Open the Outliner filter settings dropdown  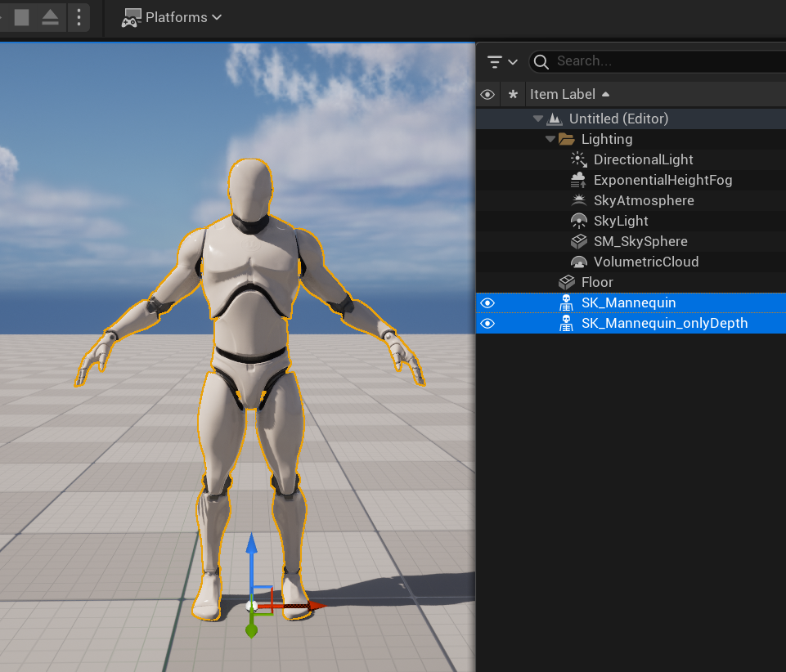[502, 61]
